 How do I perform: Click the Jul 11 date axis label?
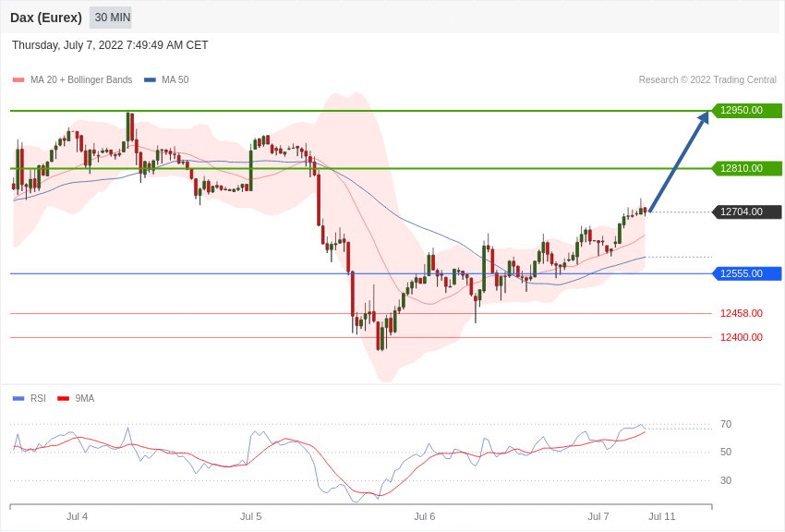click(662, 516)
